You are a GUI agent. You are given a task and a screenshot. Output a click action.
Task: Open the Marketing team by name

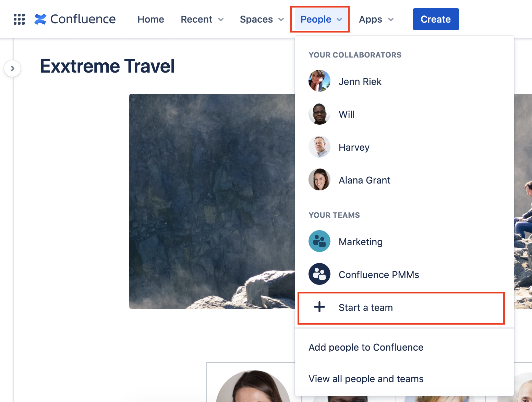click(361, 242)
